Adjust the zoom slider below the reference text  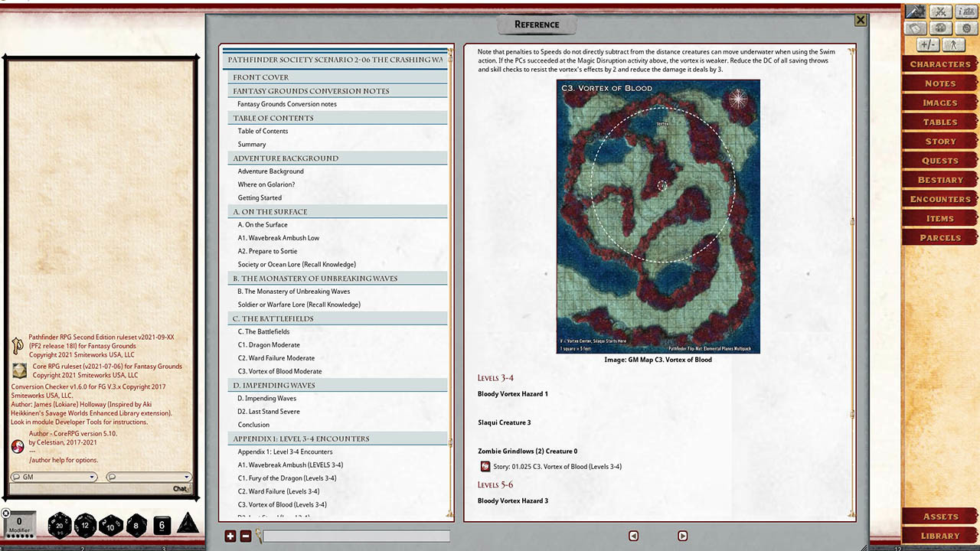click(x=356, y=536)
